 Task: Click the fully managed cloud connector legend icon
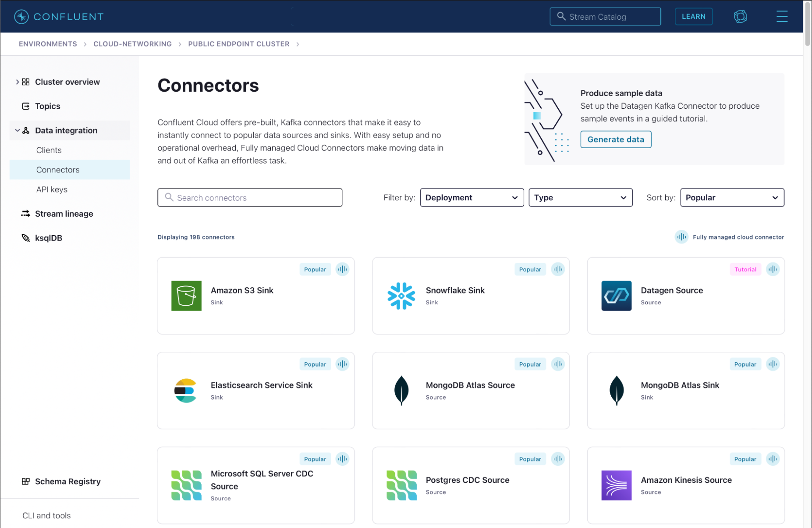tap(681, 237)
